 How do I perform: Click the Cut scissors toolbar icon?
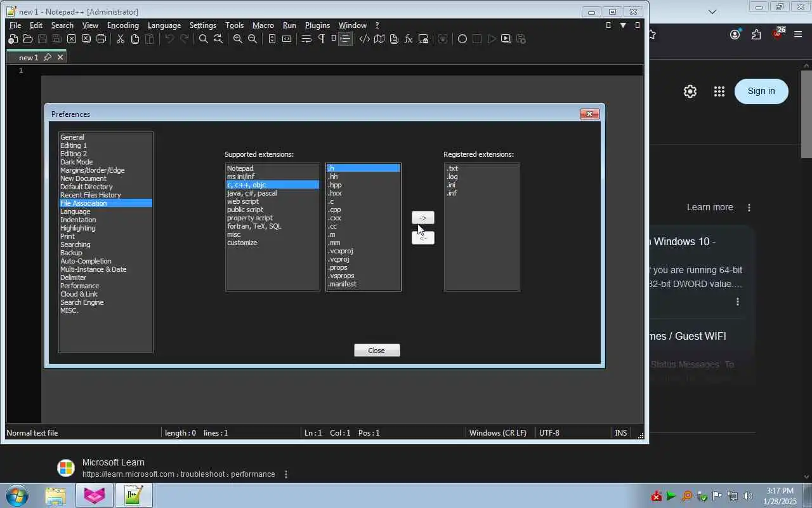coord(121,39)
